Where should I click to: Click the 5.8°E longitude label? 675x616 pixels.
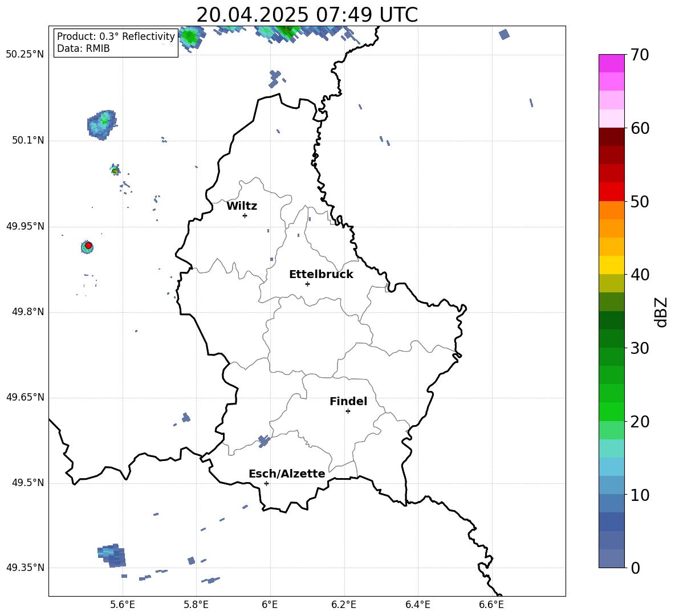(x=196, y=605)
